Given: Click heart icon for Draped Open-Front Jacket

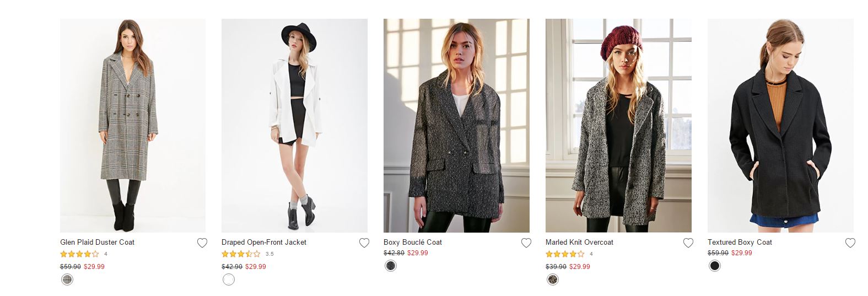Looking at the screenshot, I should (x=364, y=243).
